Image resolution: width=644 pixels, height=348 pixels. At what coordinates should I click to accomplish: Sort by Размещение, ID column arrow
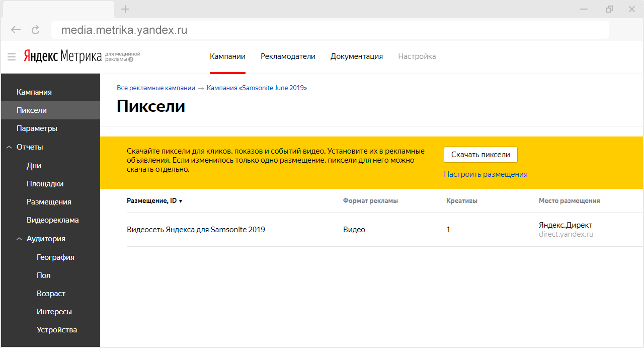[x=181, y=201]
